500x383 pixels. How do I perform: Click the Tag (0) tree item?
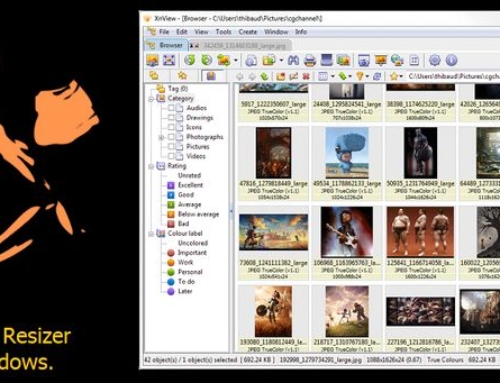(x=178, y=89)
